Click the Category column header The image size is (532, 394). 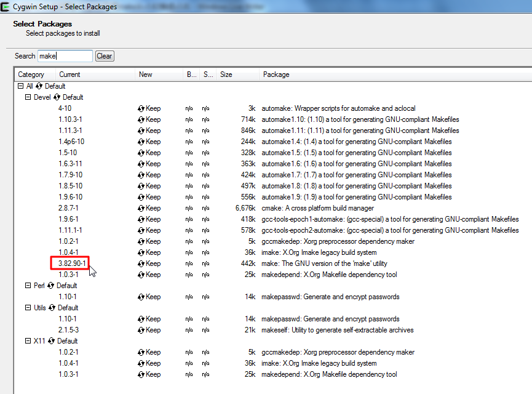[x=34, y=74]
